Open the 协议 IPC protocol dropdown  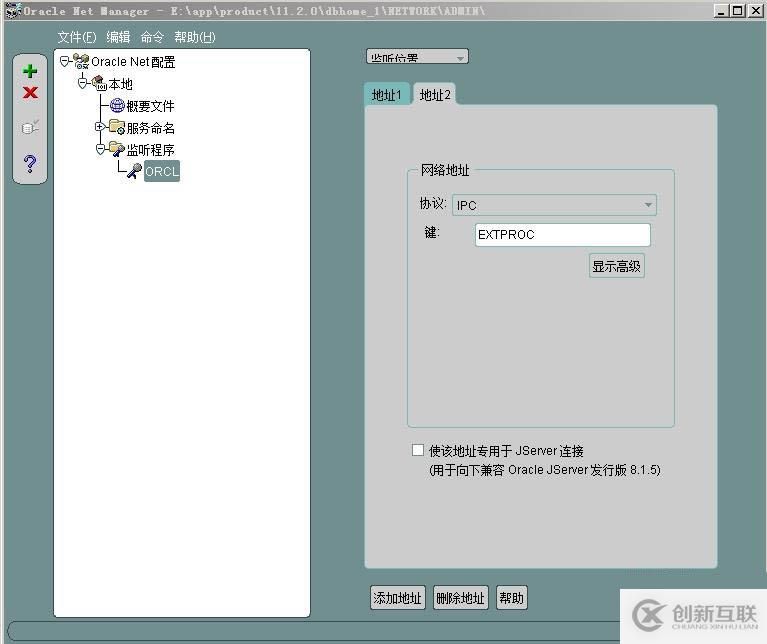pyautogui.click(x=554, y=205)
